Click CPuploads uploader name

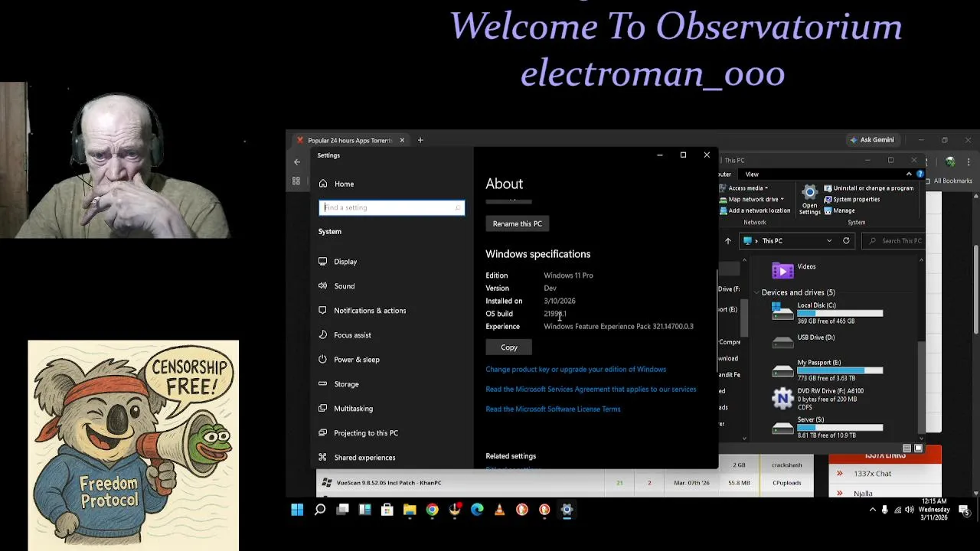pos(787,483)
